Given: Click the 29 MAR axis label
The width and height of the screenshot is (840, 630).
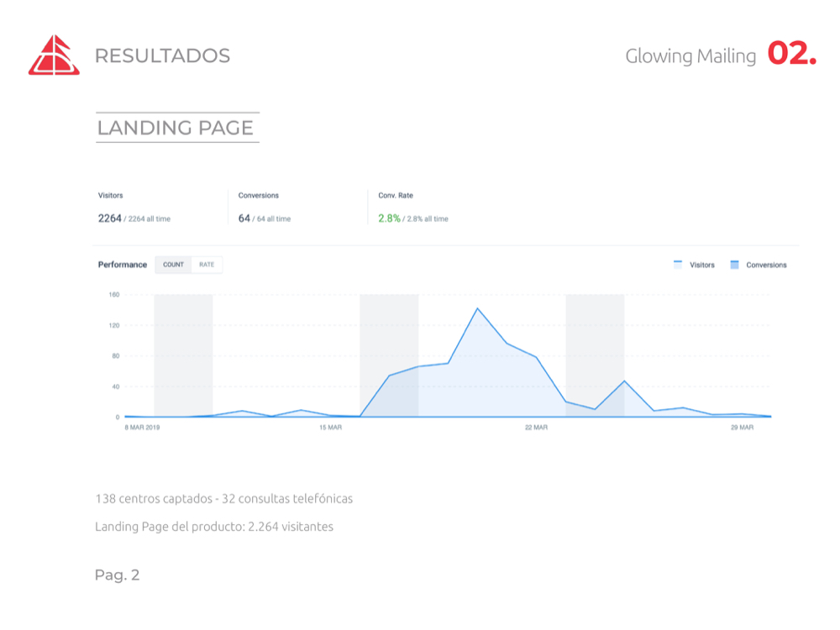Looking at the screenshot, I should tap(742, 428).
